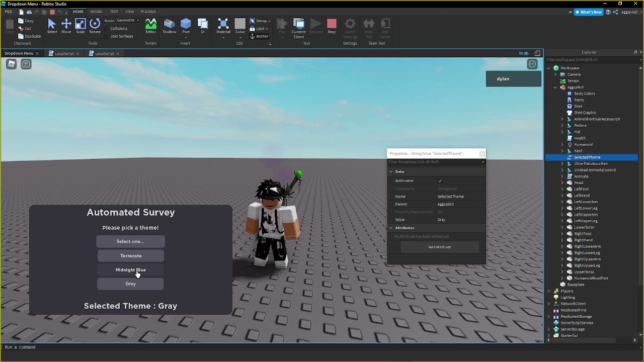This screenshot has width=644, height=362.
Task: Click the Add Attribute button
Action: [440, 247]
